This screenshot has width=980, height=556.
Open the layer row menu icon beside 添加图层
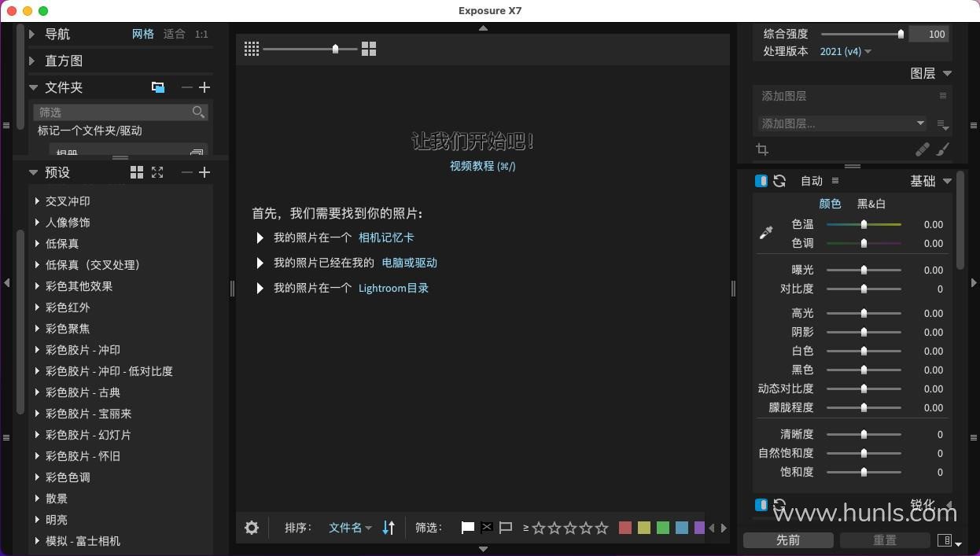tap(943, 96)
